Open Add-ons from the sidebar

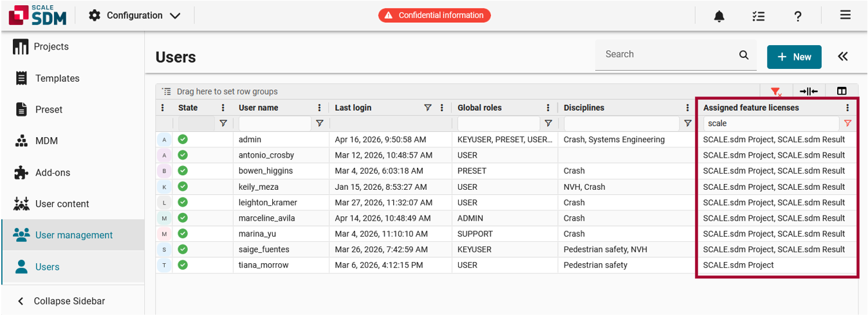[x=52, y=172]
